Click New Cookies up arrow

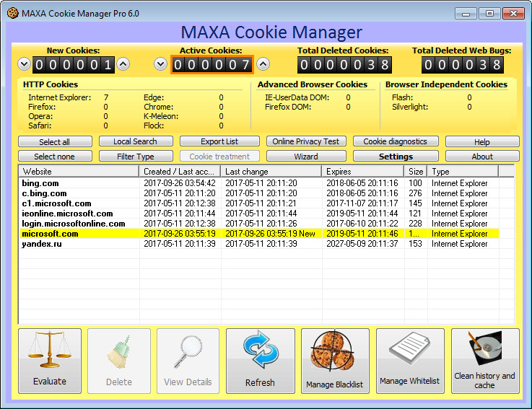(x=123, y=63)
